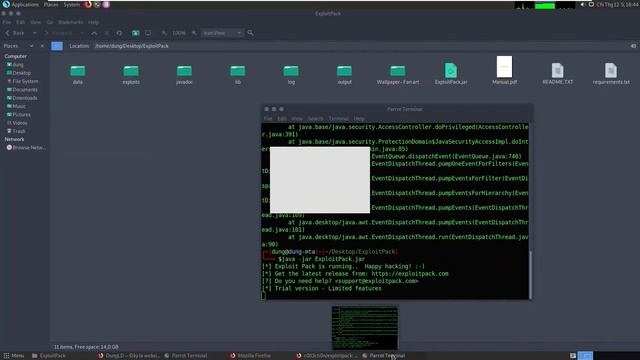Image resolution: width=640 pixels, height=360 pixels.
Task: Click the computer icon in toolbar
Action: 148,33
